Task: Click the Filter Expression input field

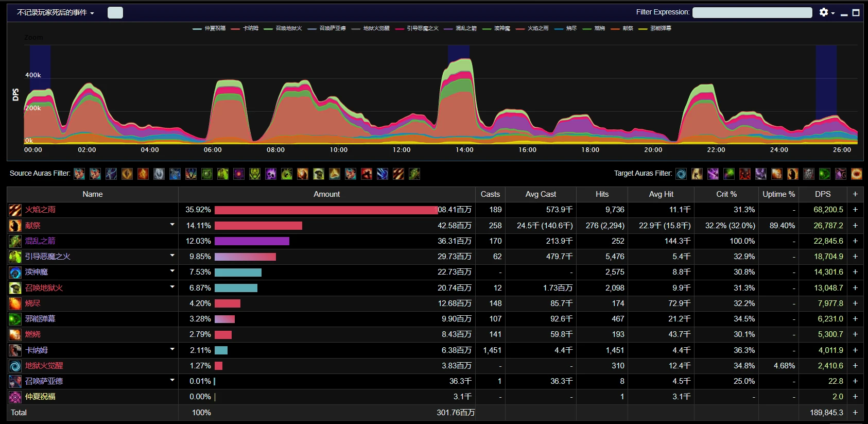Action: (752, 12)
